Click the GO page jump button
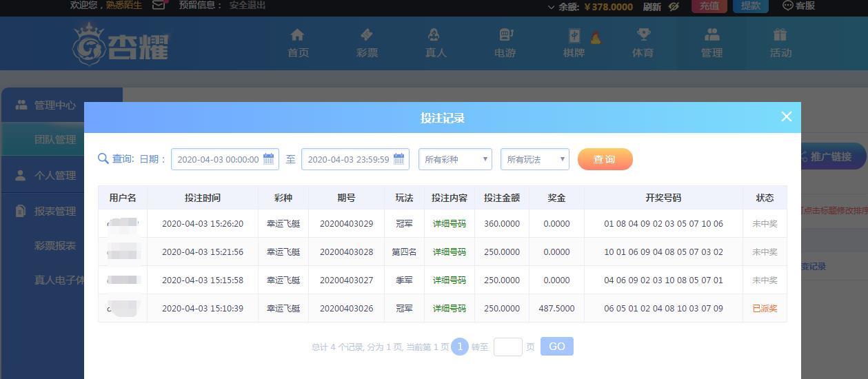This screenshot has width=868, height=379. pyautogui.click(x=556, y=347)
